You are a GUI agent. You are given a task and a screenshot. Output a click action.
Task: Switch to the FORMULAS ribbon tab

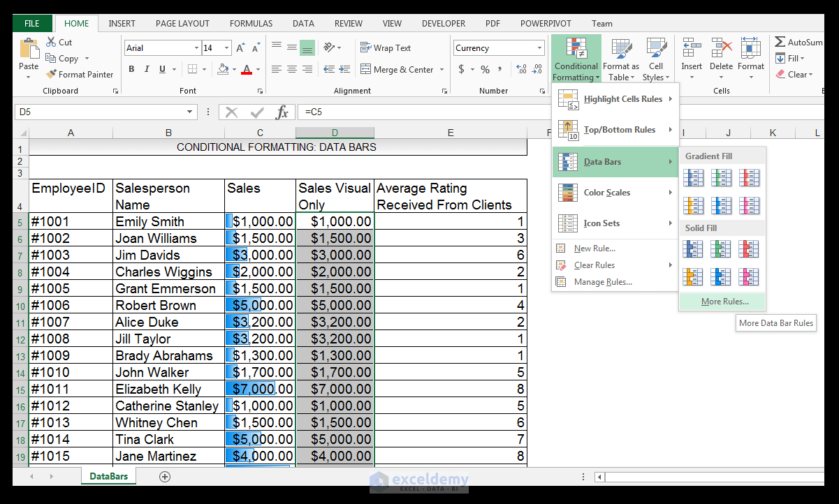pos(251,23)
